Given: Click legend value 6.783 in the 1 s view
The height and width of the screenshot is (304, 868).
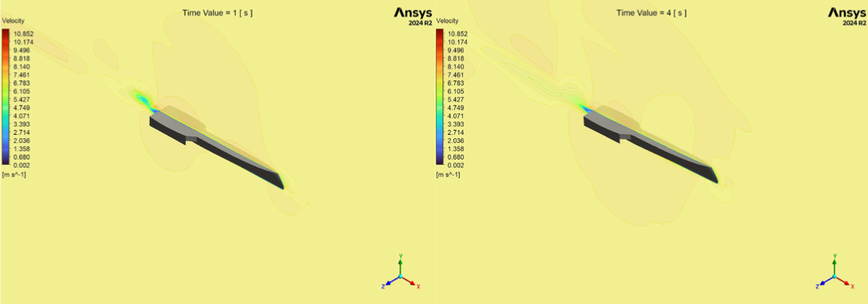Looking at the screenshot, I should click(22, 83).
